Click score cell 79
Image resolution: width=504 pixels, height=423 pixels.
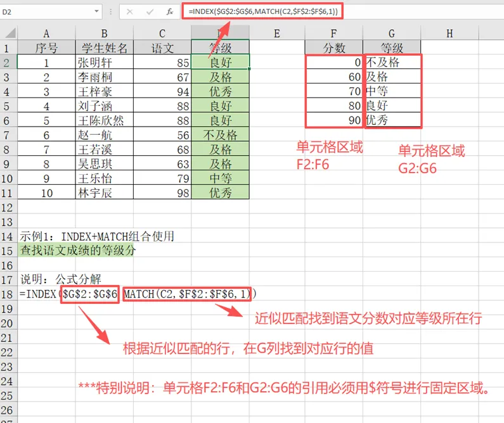(x=162, y=178)
